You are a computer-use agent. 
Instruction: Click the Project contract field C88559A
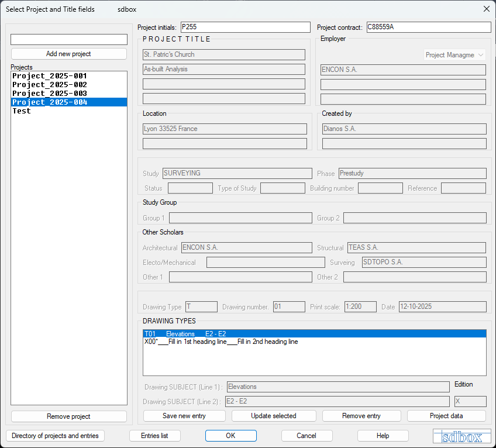coord(429,27)
